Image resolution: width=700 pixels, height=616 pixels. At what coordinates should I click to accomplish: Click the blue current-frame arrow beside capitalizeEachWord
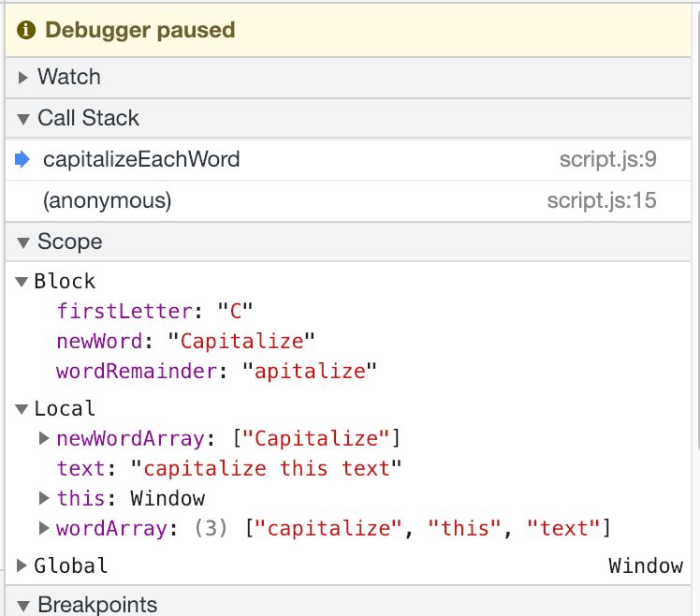pyautogui.click(x=22, y=159)
